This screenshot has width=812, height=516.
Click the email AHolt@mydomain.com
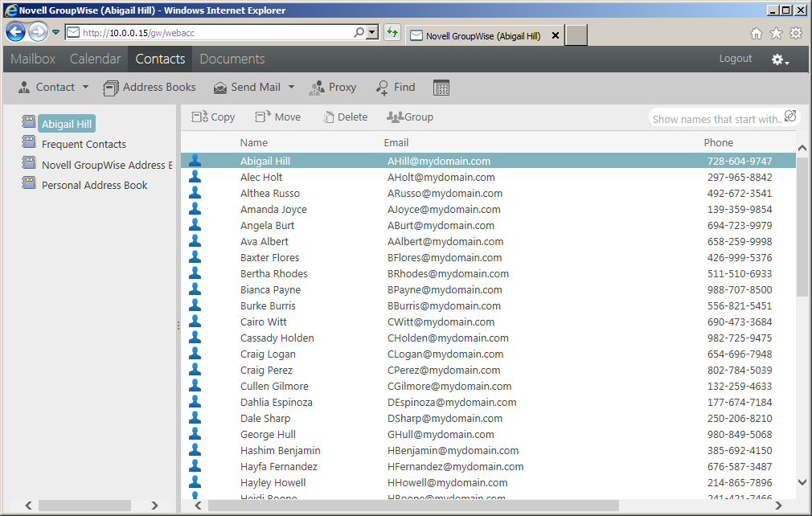click(x=441, y=177)
